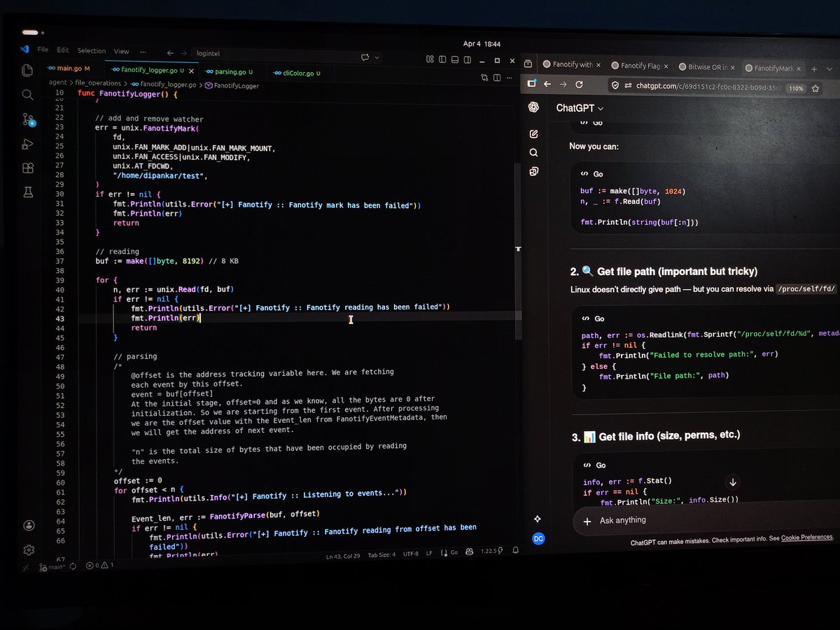Image resolution: width=840 pixels, height=630 pixels.
Task: Open the editor More Actions ellipsis
Action: tap(509, 78)
